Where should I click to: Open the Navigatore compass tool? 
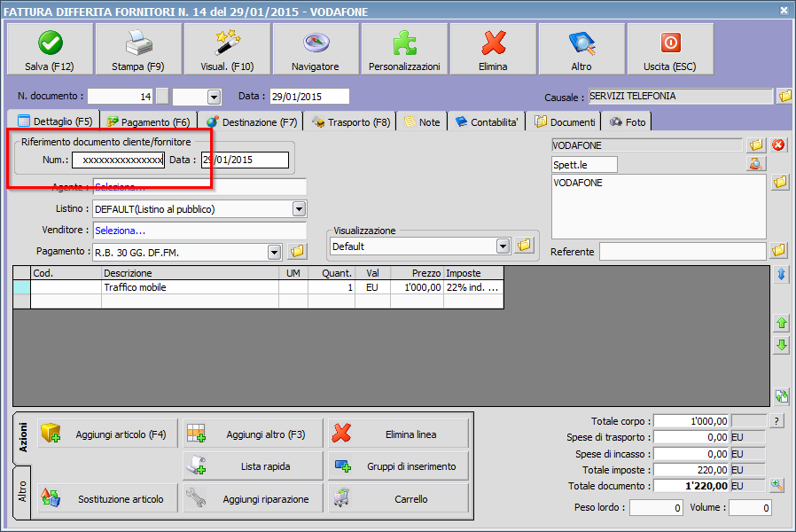click(x=316, y=50)
